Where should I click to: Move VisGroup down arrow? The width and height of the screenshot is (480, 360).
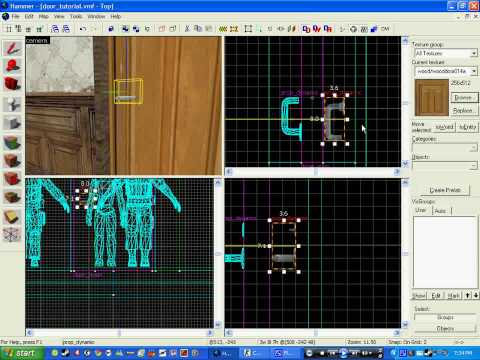[475, 295]
